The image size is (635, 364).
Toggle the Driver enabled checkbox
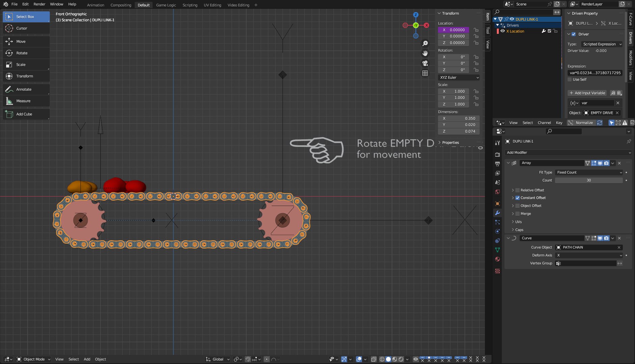pyautogui.click(x=574, y=34)
